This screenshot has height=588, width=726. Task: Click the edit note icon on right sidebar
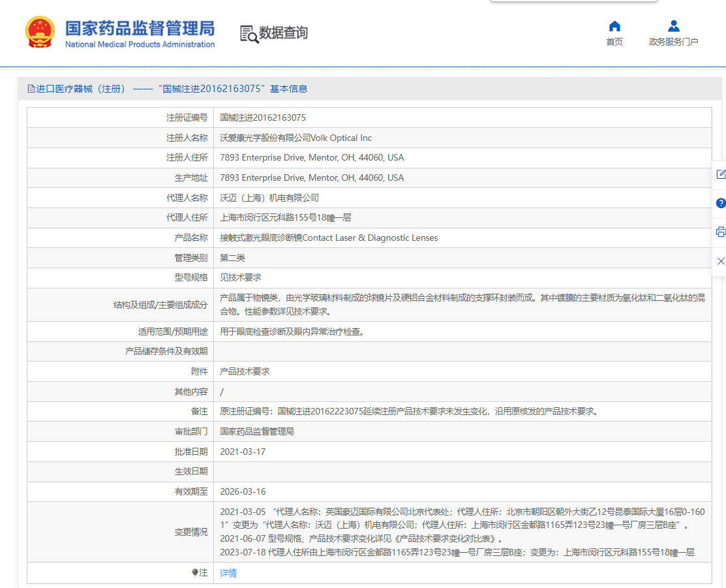721,174
